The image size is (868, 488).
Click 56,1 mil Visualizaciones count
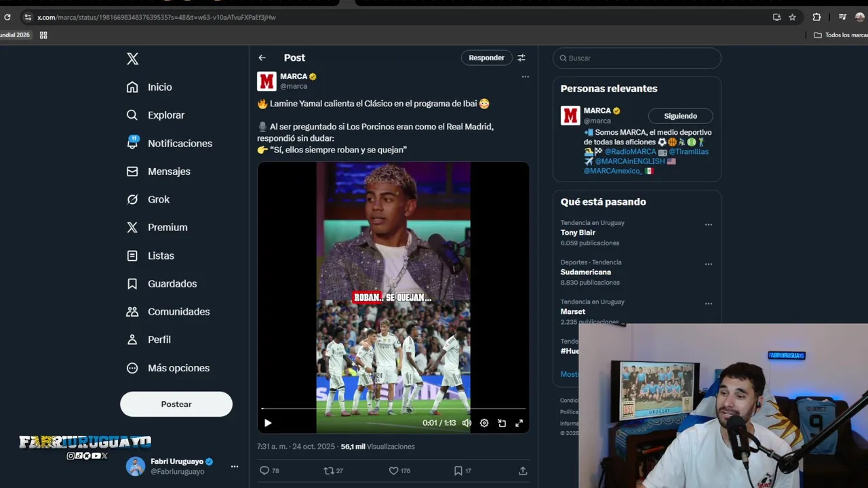377,447
